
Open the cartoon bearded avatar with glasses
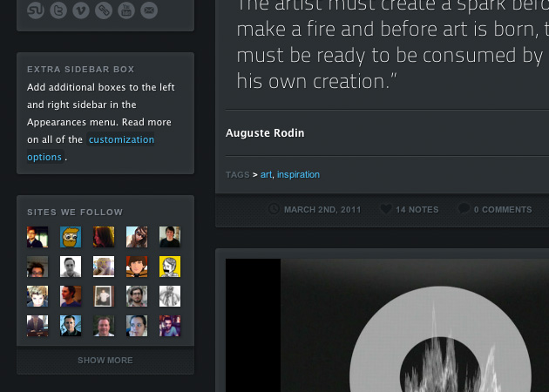click(71, 237)
